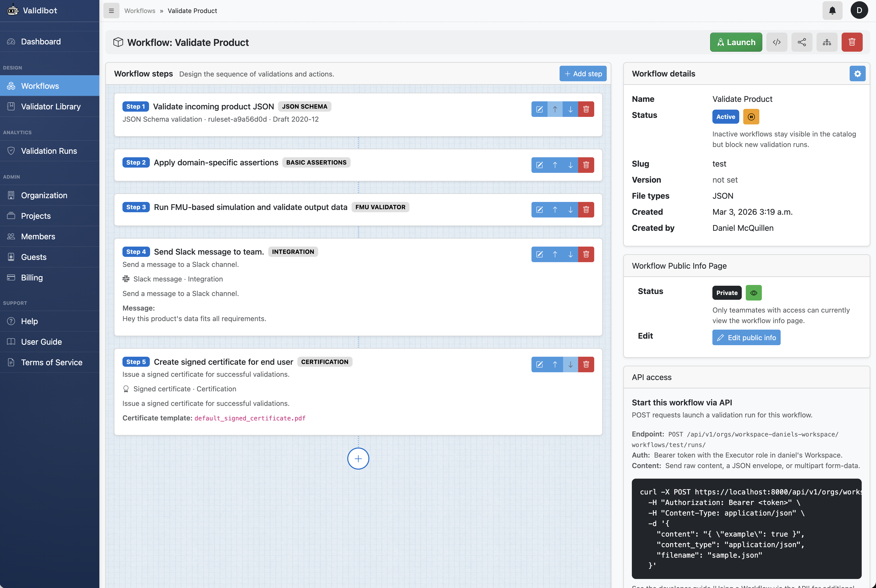Expand a new step with the plus circle
This screenshot has height=588, width=876.
tap(358, 458)
